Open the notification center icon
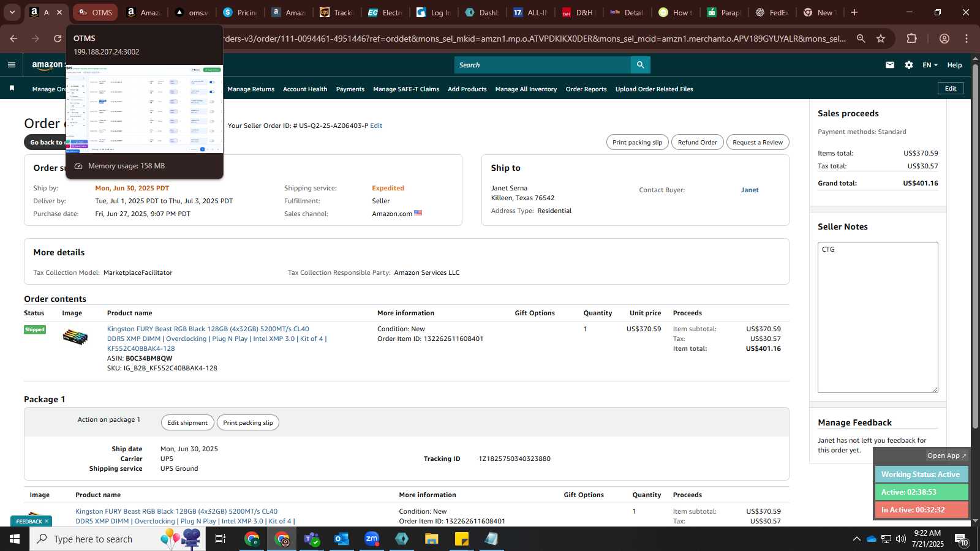Viewport: 980px width, 551px height. (961, 539)
